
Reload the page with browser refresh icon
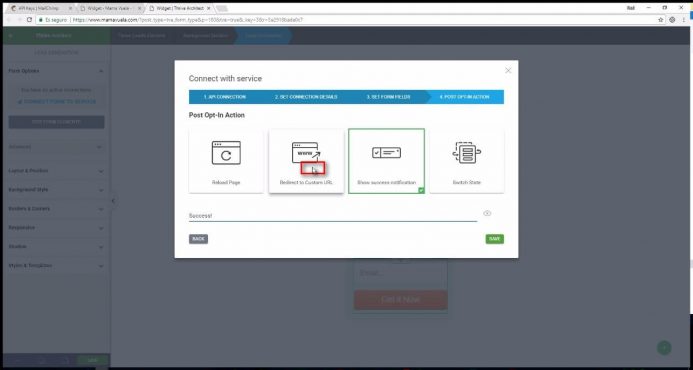(30, 20)
